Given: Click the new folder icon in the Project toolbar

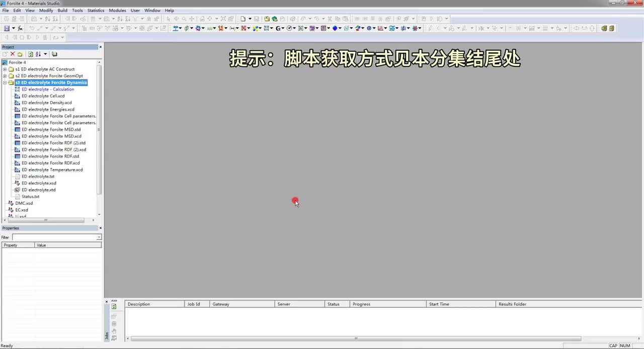Looking at the screenshot, I should [20, 54].
